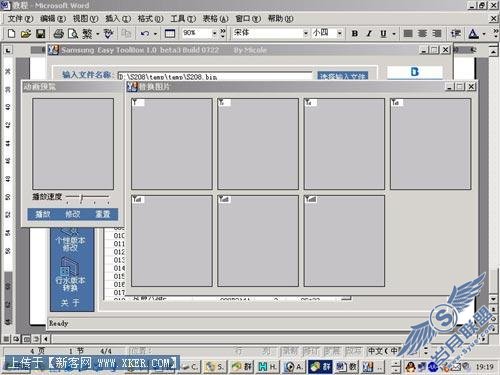This screenshot has width=500, height=375.
Task: Align text left in the Word toolbar
Action: 408,33
